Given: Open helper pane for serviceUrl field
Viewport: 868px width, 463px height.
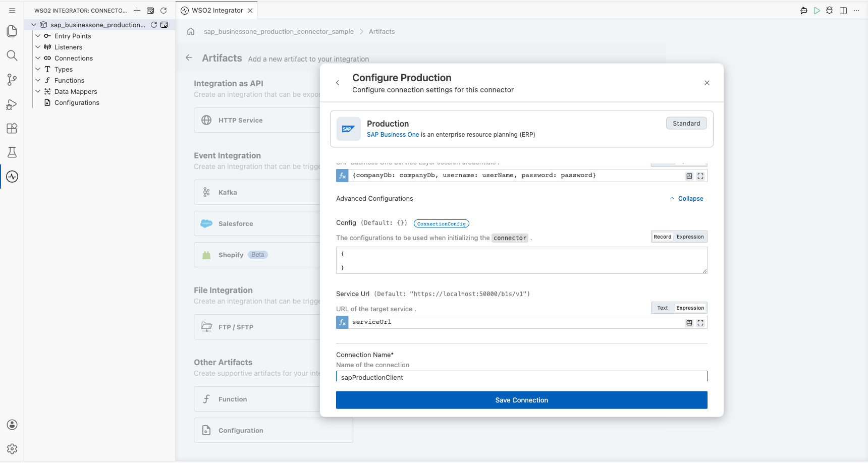Looking at the screenshot, I should coord(689,323).
